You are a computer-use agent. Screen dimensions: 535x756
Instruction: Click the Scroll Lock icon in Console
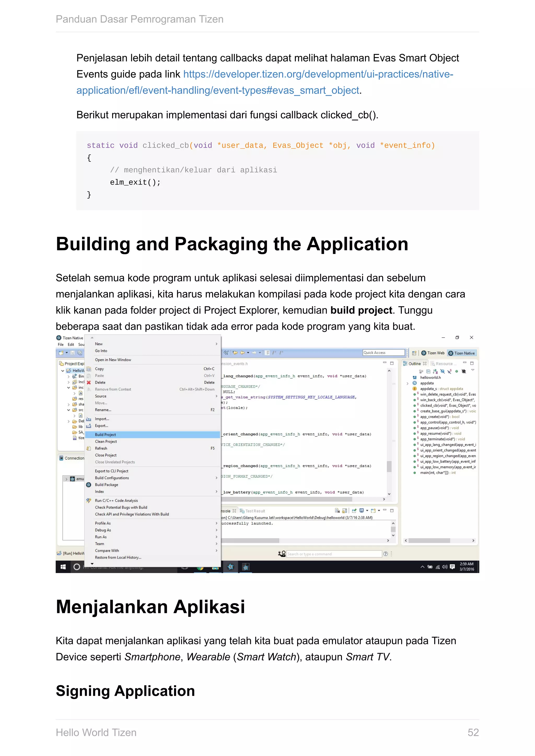point(345,511)
